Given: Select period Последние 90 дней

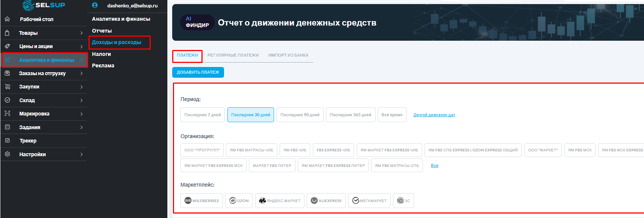Looking at the screenshot, I should (300, 115).
